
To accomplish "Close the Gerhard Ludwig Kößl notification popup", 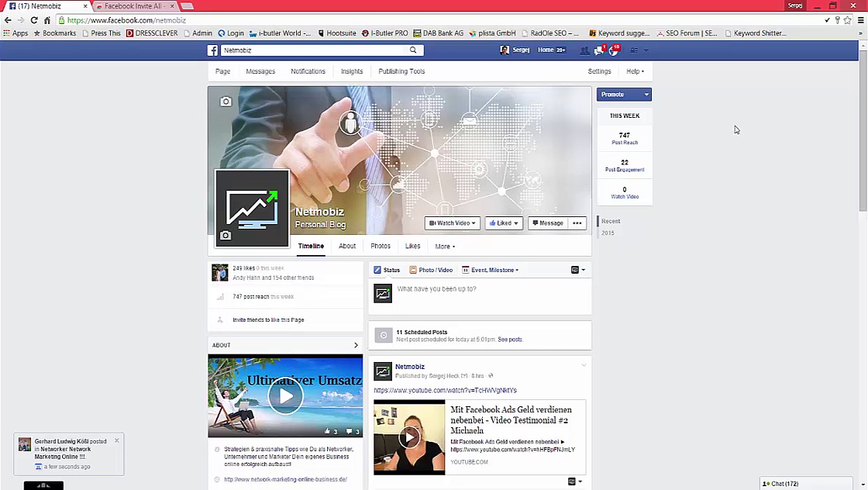I will click(x=117, y=440).
